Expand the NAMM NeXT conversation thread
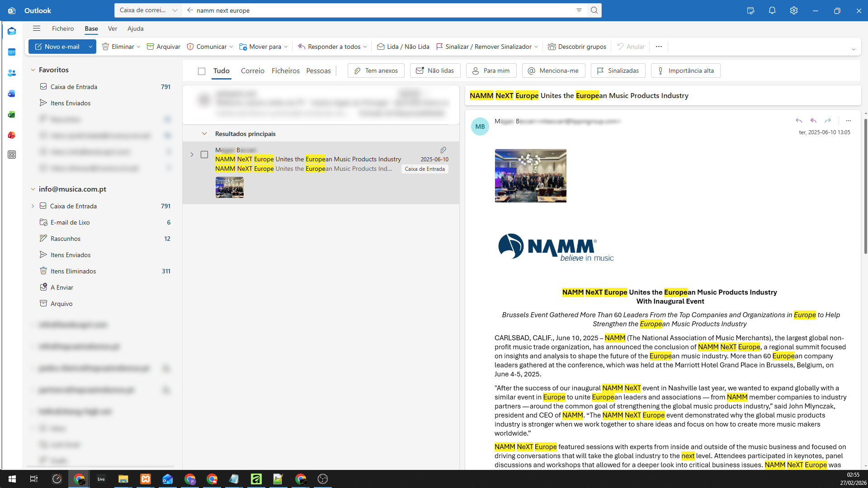Screen dimensions: 868x488 point(192,155)
